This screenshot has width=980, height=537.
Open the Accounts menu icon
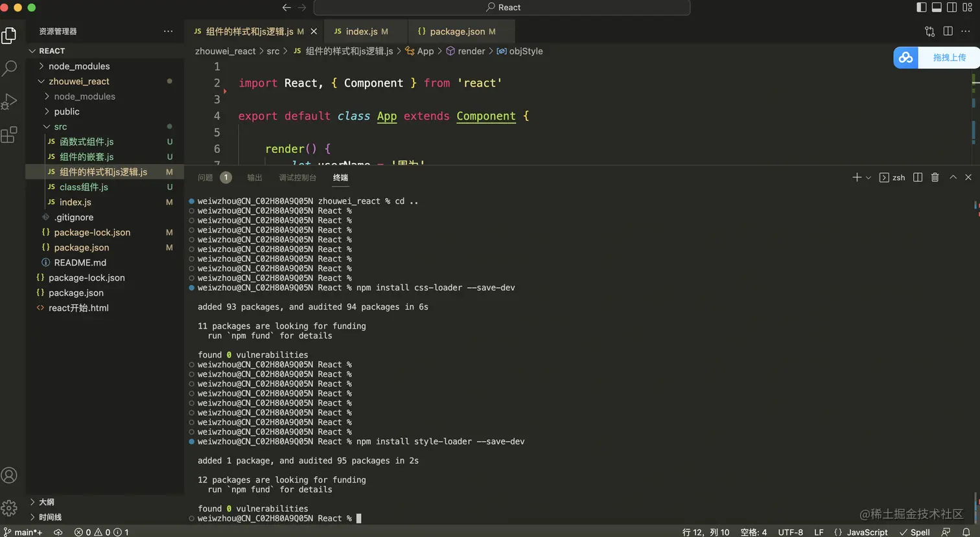pos(9,475)
